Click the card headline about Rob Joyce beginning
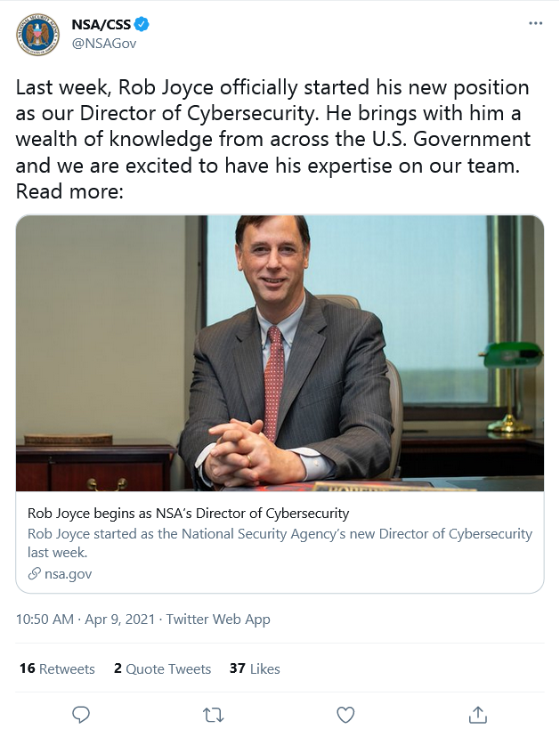This screenshot has width=560, height=737. click(x=188, y=514)
